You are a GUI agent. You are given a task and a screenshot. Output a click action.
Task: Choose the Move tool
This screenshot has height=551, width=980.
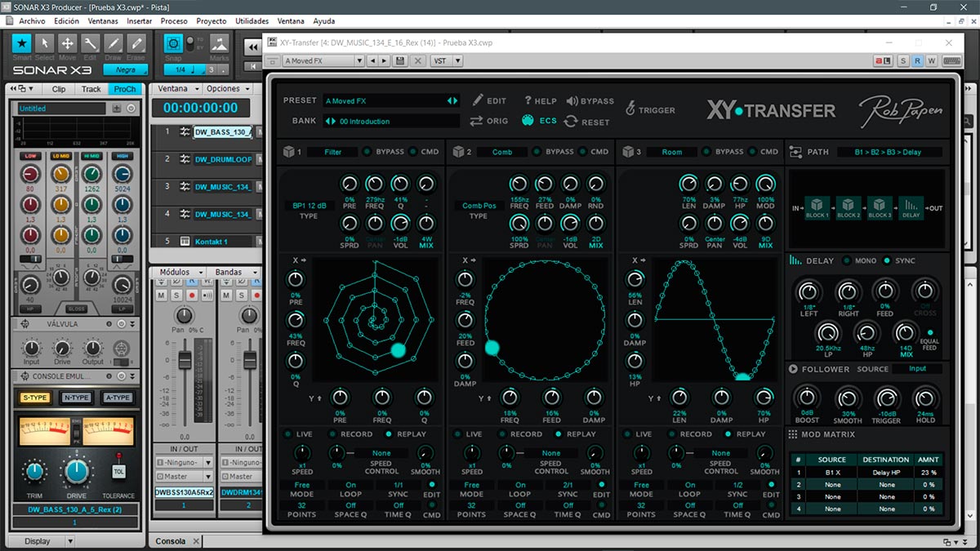68,43
